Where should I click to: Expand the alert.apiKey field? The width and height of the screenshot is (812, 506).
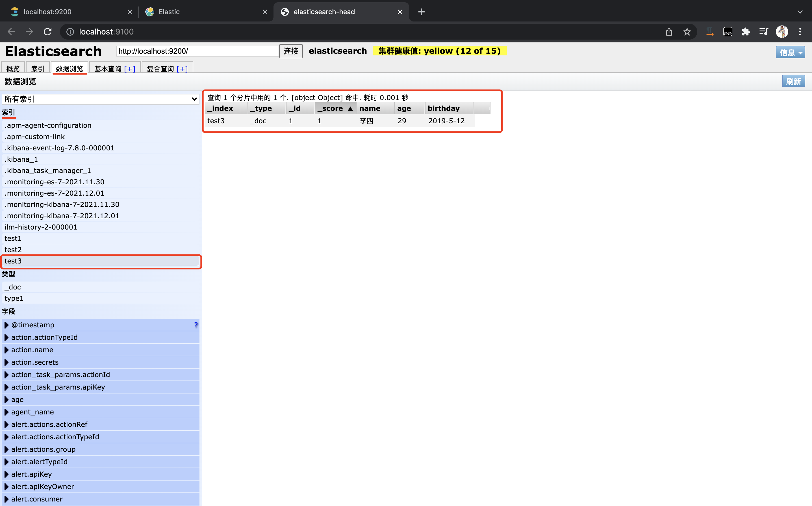(6, 474)
